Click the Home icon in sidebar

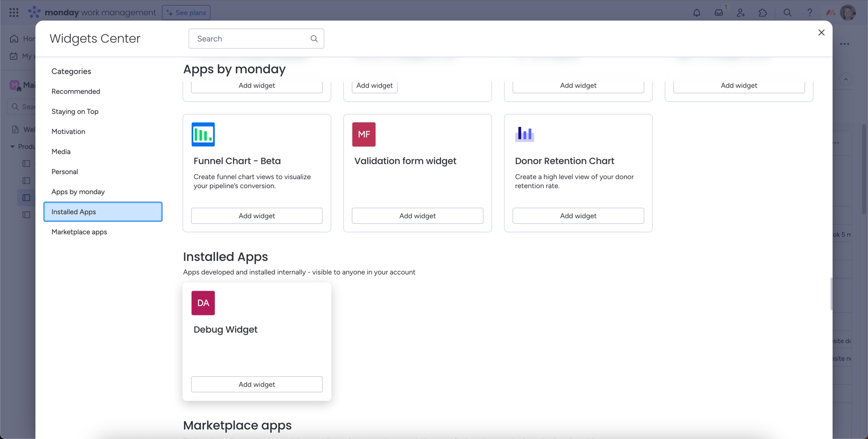(14, 39)
